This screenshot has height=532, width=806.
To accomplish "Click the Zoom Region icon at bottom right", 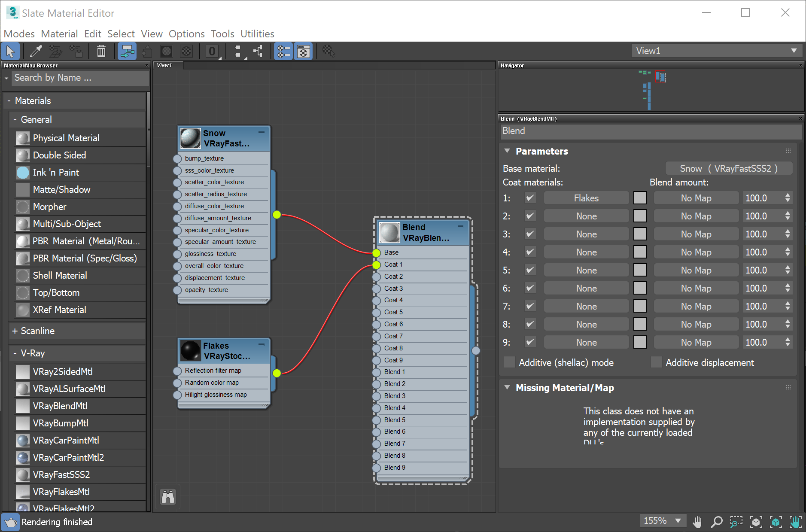I will [736, 522].
